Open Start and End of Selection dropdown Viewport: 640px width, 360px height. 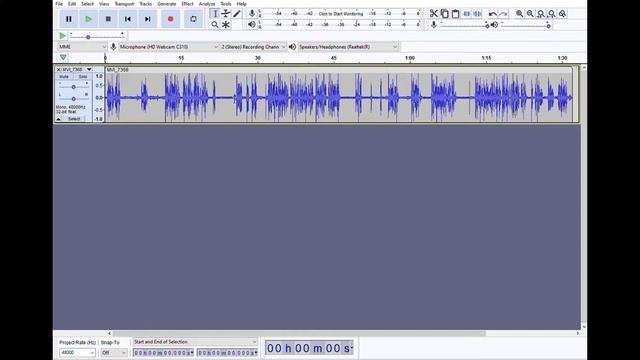pos(195,342)
